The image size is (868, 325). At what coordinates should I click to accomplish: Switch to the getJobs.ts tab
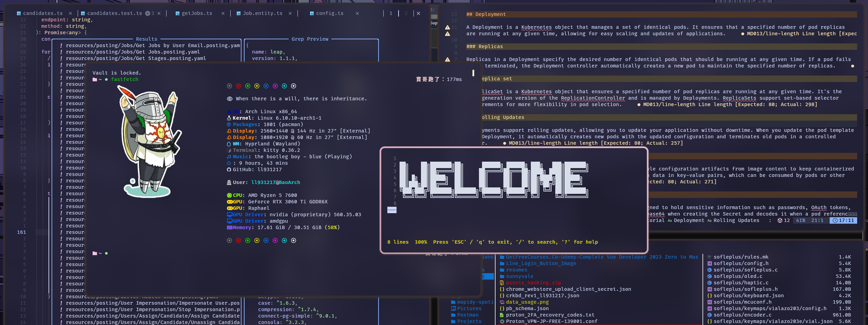click(x=197, y=13)
